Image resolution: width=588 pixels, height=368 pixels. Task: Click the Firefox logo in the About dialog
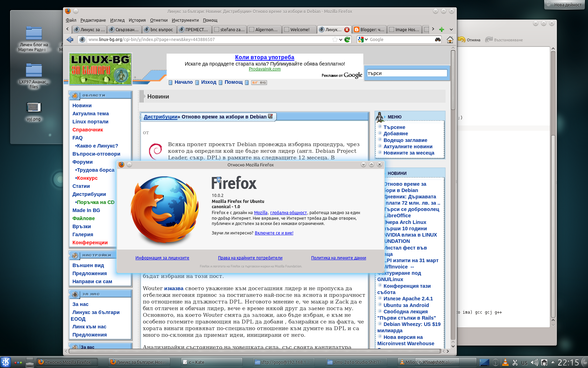coord(164,210)
